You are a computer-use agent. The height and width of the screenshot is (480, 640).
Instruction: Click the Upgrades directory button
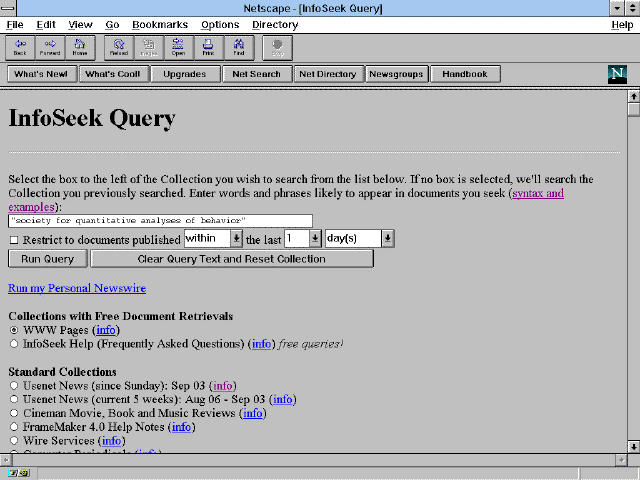(x=185, y=74)
